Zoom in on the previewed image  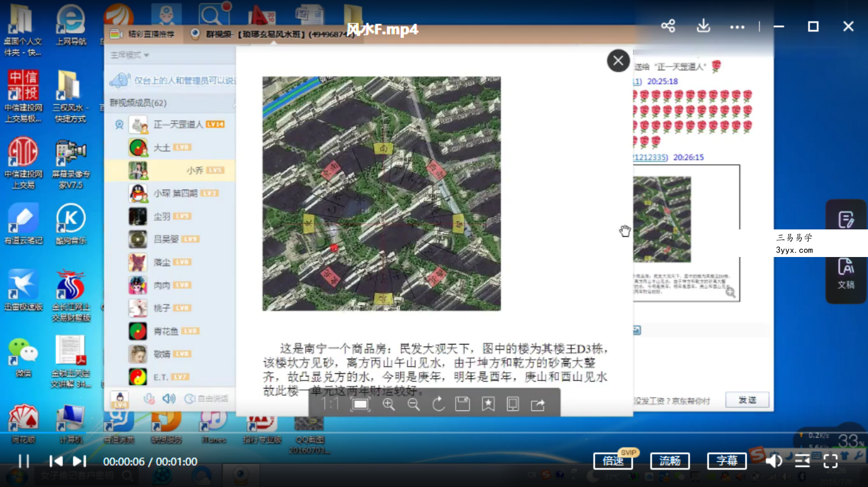pos(389,404)
